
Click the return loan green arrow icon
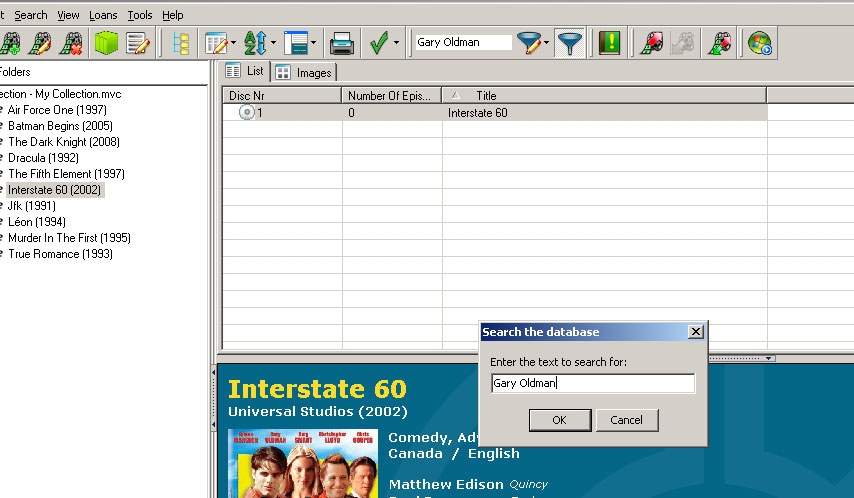[719, 43]
